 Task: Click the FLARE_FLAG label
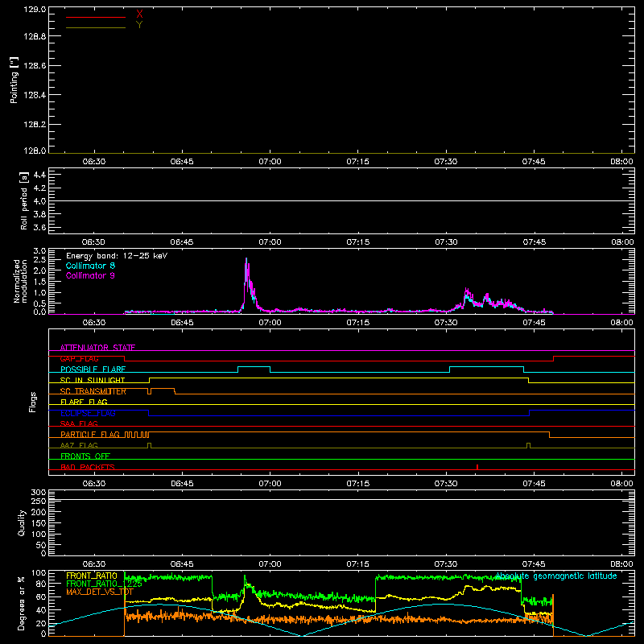(x=84, y=402)
